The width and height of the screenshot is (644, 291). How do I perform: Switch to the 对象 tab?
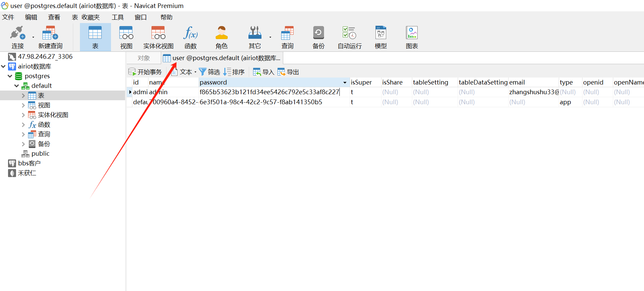coord(144,58)
